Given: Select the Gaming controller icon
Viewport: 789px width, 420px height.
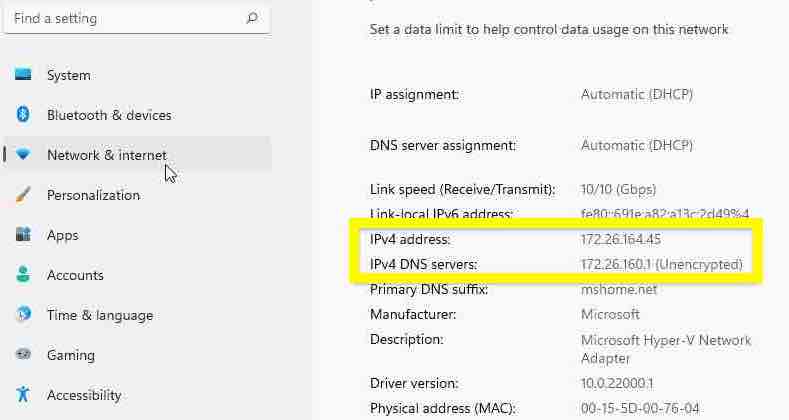Looking at the screenshot, I should point(23,355).
